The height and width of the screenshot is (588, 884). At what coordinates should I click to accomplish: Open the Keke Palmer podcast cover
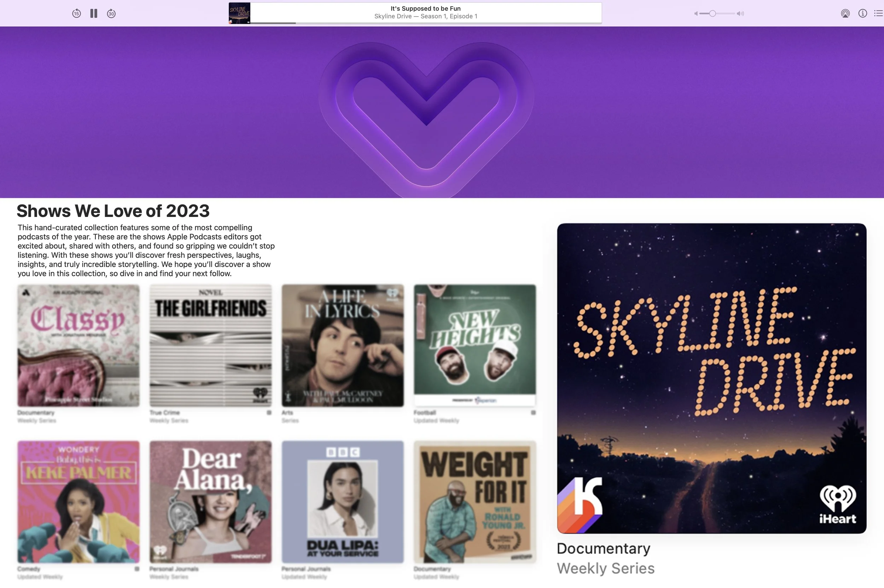[x=78, y=502]
